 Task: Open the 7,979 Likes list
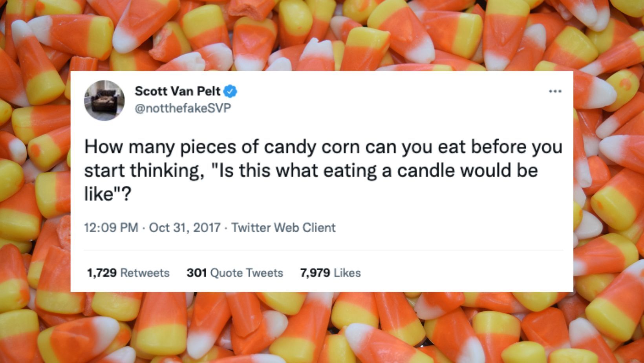click(330, 273)
